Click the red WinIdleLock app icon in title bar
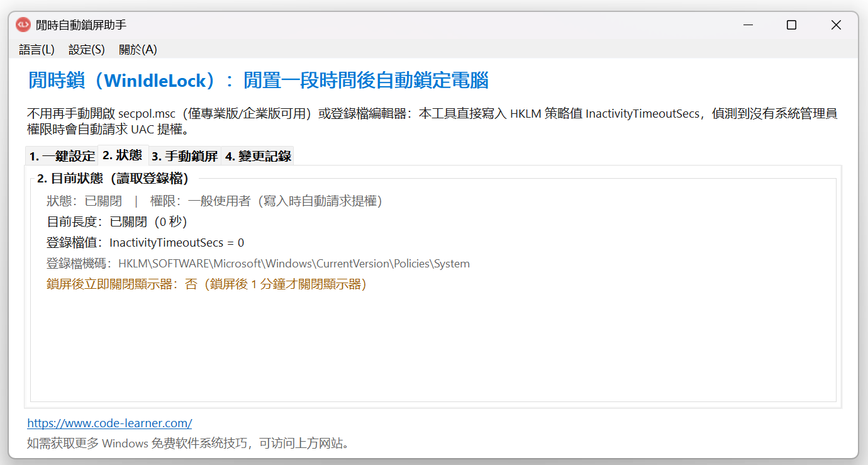Screen dimensions: 868x465 point(23,25)
